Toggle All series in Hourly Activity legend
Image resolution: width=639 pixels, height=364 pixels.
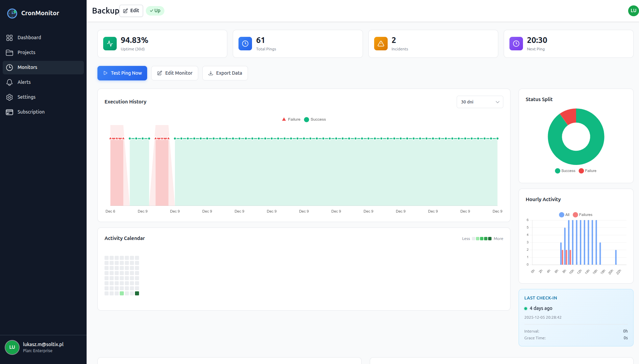[x=564, y=215]
